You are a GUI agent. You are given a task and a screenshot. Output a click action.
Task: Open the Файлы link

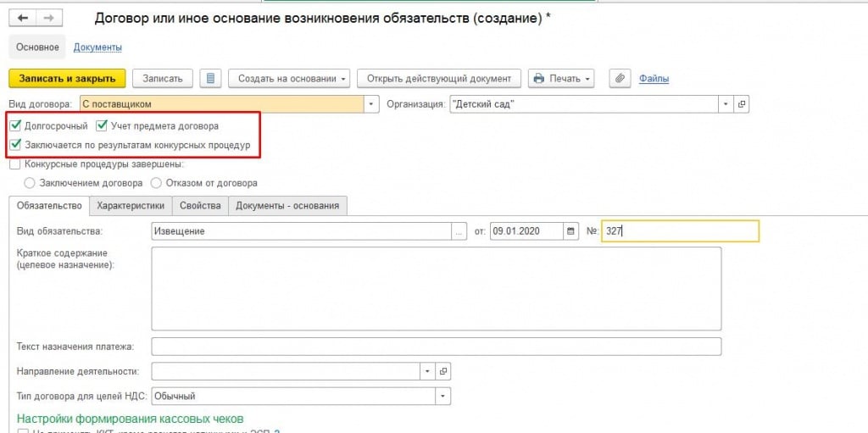[x=654, y=79]
